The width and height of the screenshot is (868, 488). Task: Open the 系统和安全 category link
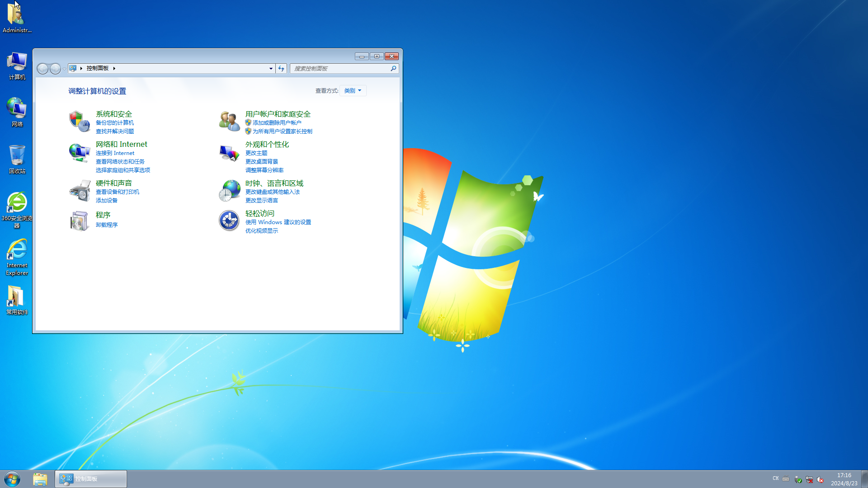pyautogui.click(x=114, y=114)
